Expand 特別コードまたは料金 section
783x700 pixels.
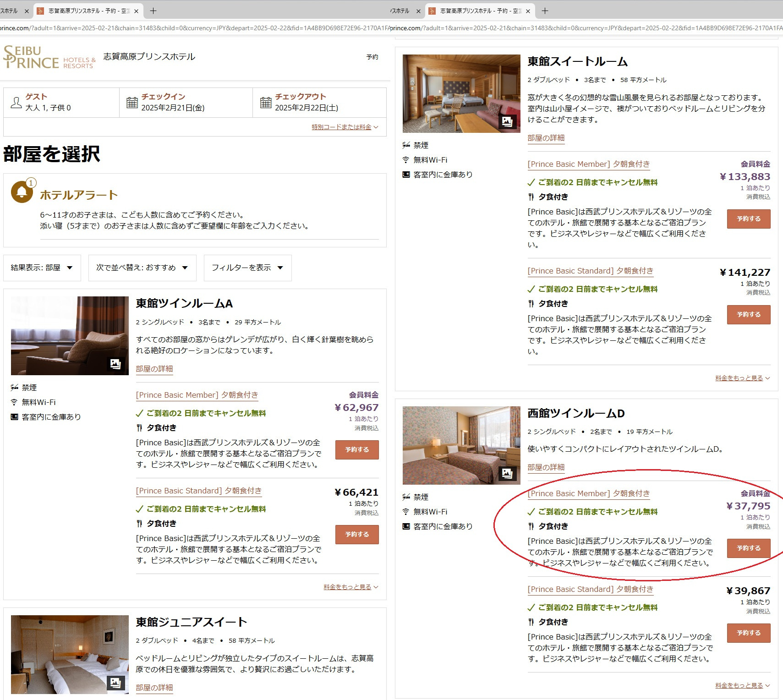pos(345,127)
